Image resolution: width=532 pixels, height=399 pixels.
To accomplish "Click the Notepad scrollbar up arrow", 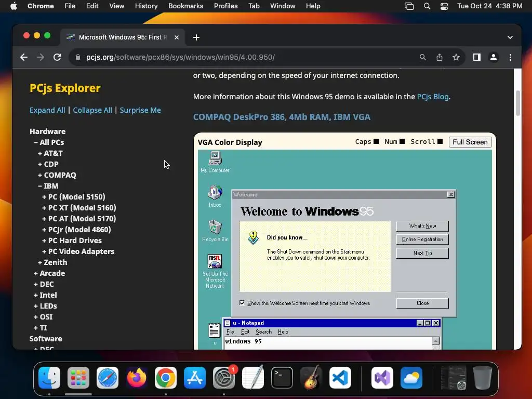I will [x=436, y=341].
